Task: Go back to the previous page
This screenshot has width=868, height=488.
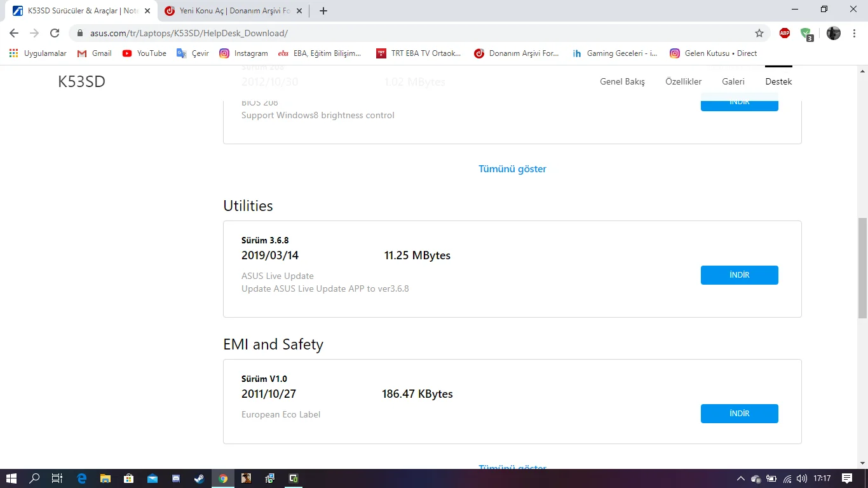Action: 14,33
